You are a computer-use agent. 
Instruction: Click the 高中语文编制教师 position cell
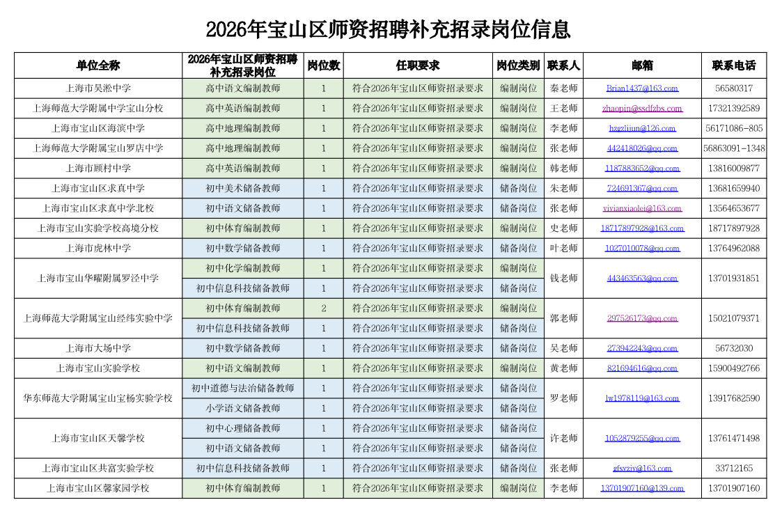[x=243, y=88]
